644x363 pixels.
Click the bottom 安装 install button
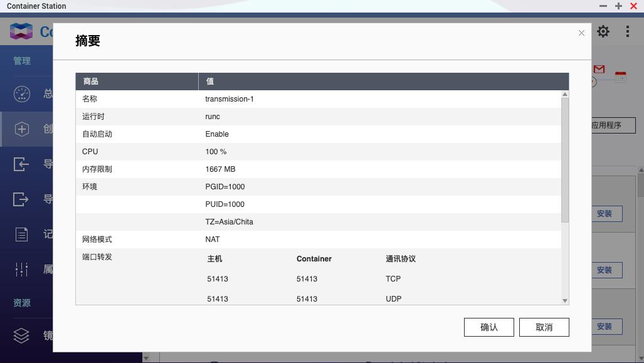pos(606,327)
